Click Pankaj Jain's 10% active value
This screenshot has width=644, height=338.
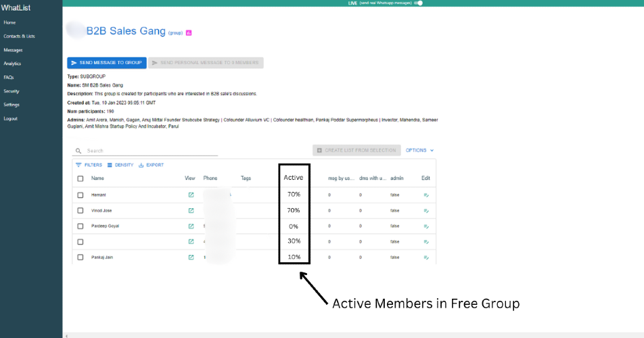294,257
